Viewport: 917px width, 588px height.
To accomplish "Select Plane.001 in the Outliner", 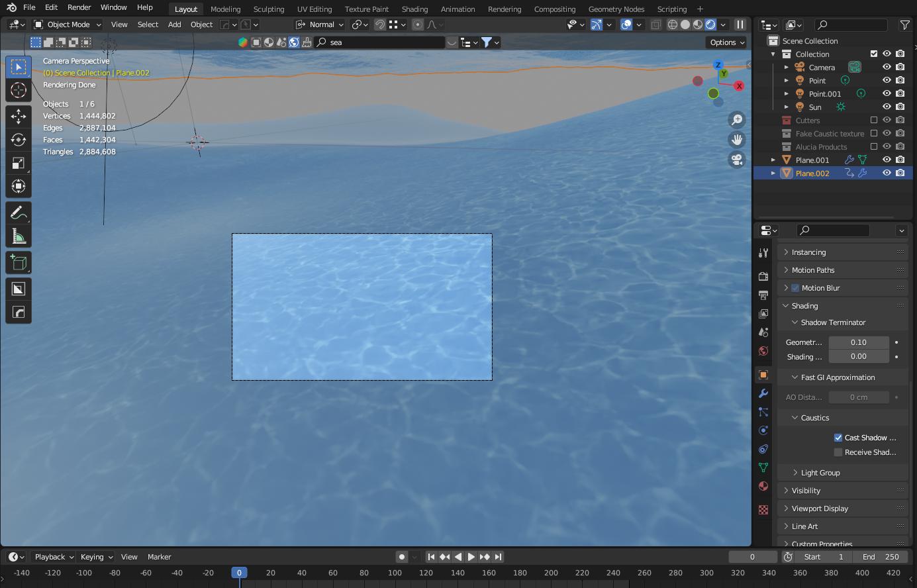I will [x=811, y=160].
